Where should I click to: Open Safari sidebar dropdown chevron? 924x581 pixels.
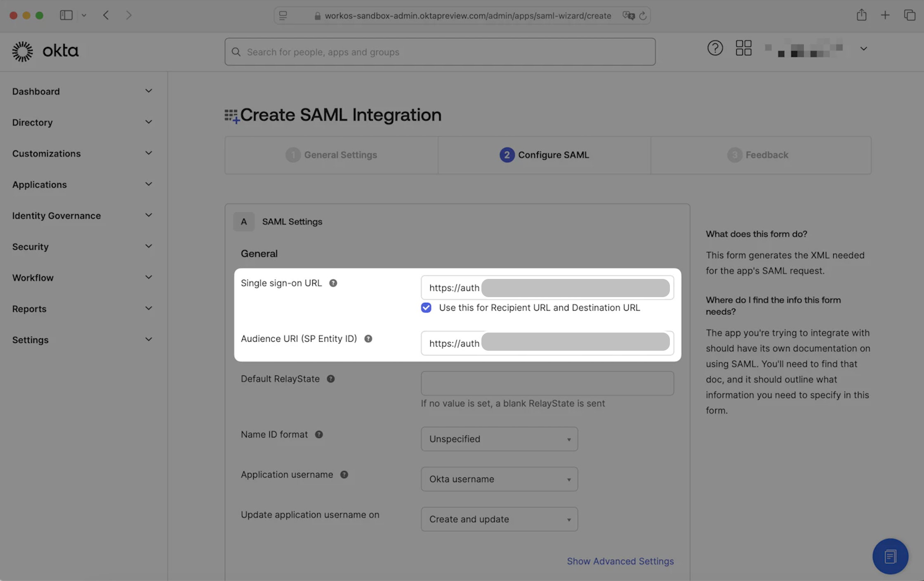[84, 15]
